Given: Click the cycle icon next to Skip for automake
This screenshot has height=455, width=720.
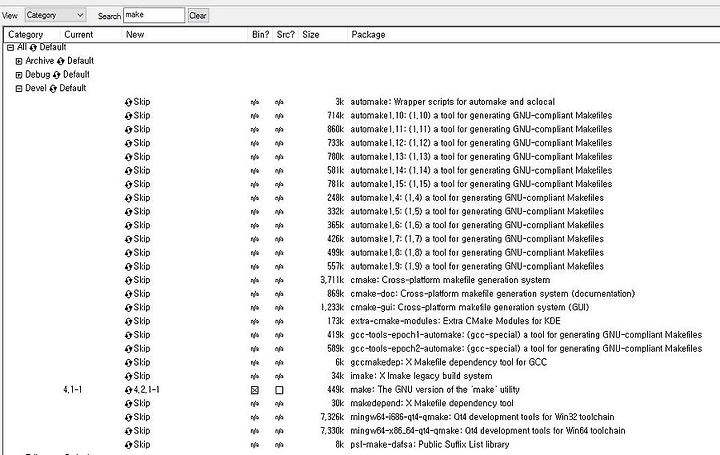Looking at the screenshot, I should 128,102.
